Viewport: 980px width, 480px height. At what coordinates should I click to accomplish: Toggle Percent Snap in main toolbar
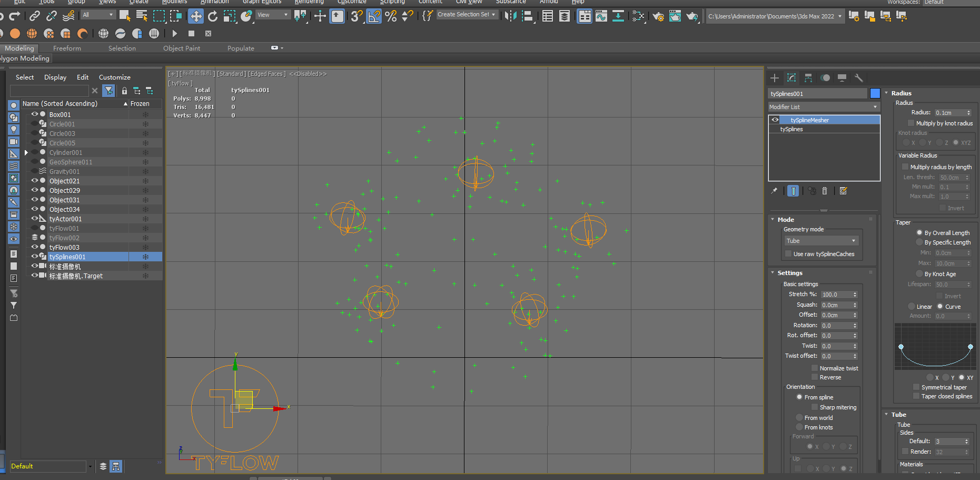391,16
